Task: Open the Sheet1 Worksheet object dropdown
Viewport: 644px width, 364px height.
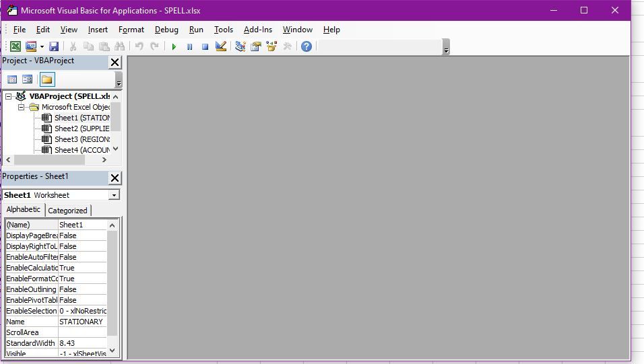Action: point(114,195)
